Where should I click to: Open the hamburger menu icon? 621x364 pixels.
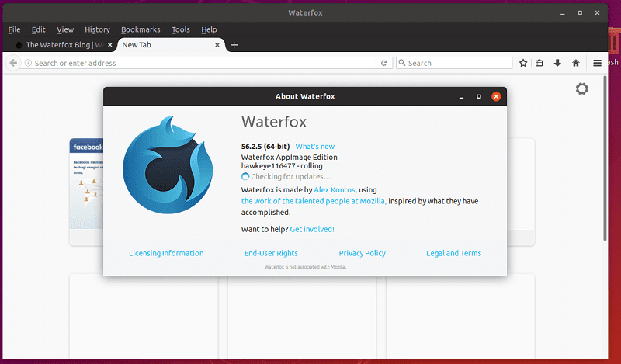click(x=597, y=63)
